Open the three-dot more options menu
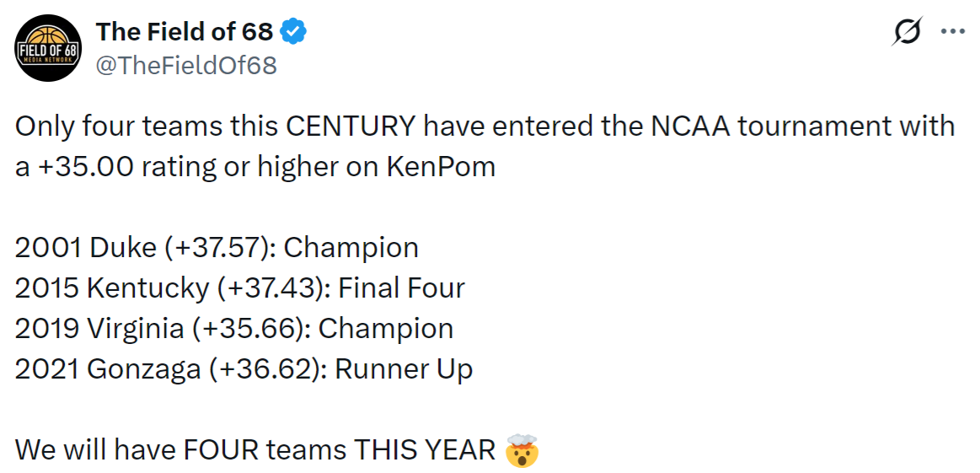This screenshot has width=980, height=473. tap(952, 32)
